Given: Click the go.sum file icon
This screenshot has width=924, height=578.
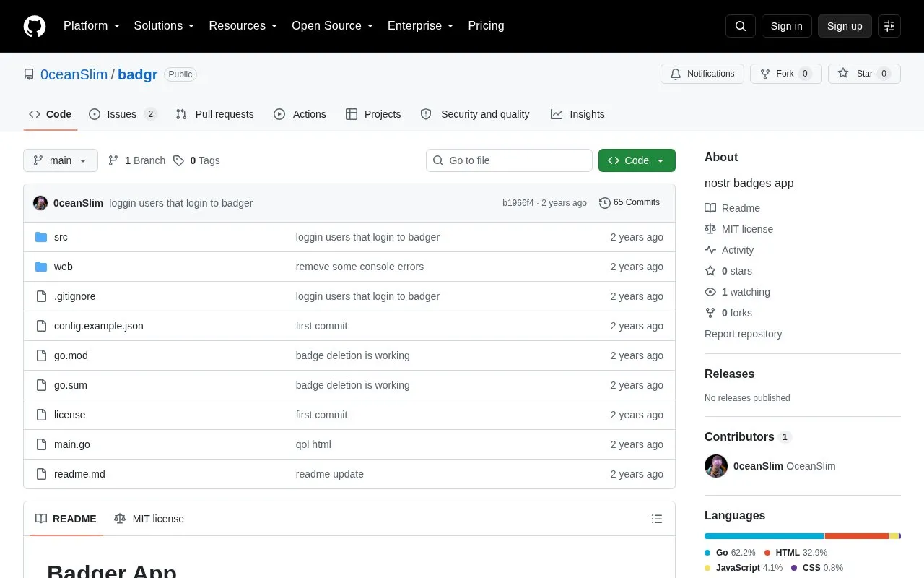Looking at the screenshot, I should coord(41,385).
